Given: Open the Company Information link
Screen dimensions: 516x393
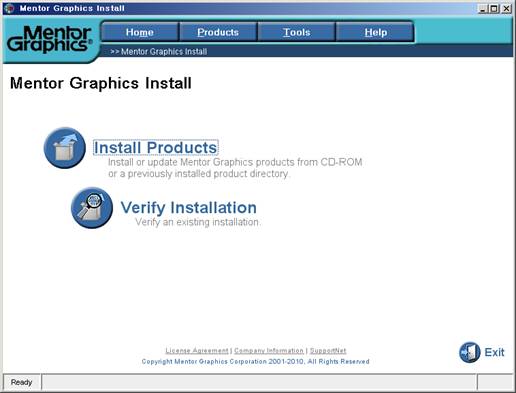Looking at the screenshot, I should [269, 351].
